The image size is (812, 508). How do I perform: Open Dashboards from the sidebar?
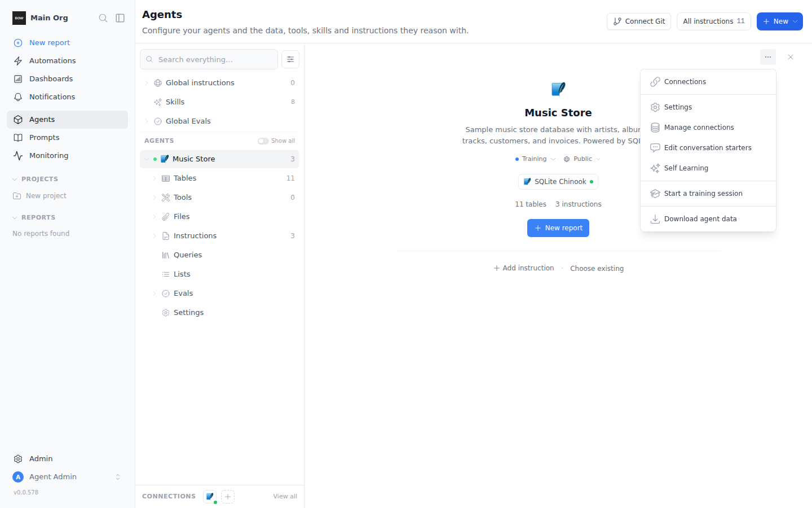68,79
